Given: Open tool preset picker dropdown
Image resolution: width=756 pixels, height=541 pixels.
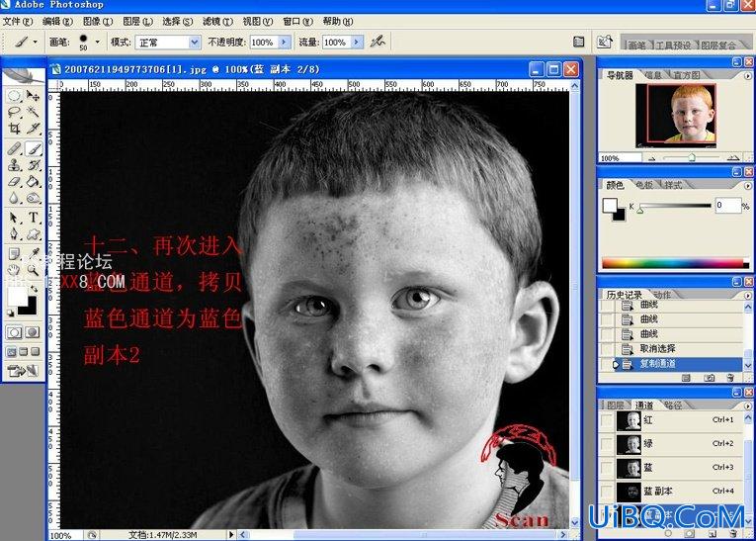Looking at the screenshot, I should tap(35, 42).
